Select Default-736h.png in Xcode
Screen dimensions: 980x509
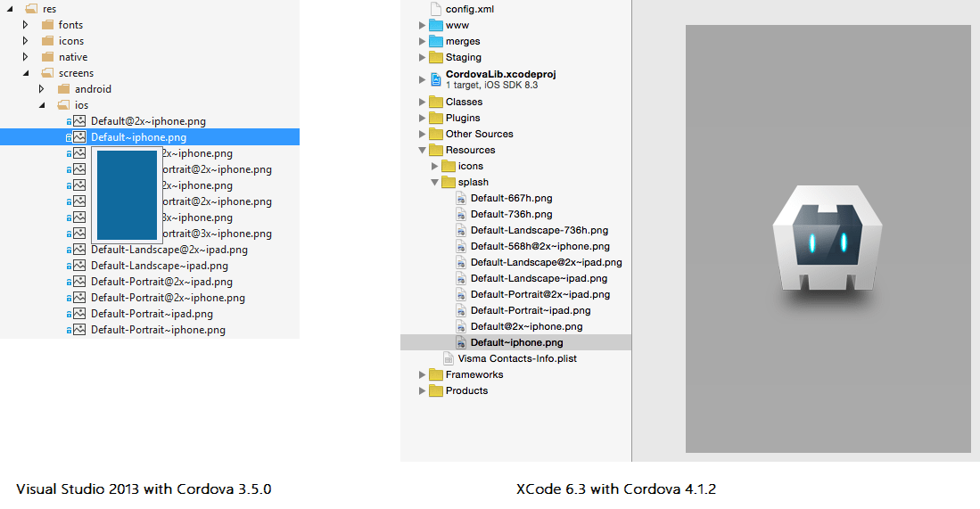pos(511,214)
